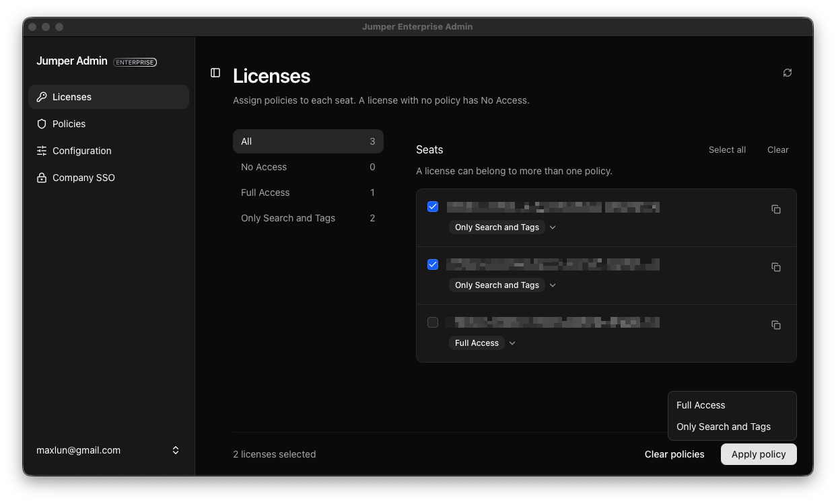Uncheck the first seat checkbox
Image resolution: width=836 pixels, height=504 pixels.
click(x=433, y=207)
